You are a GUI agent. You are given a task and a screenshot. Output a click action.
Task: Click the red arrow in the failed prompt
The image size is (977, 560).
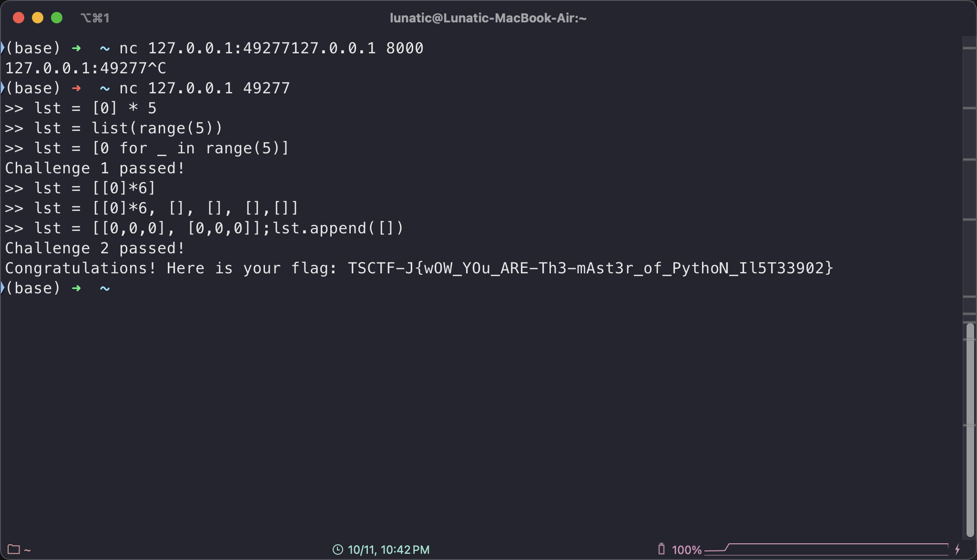point(76,88)
